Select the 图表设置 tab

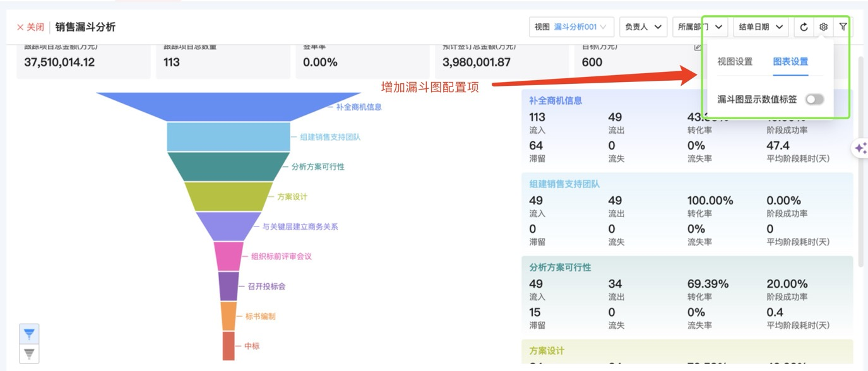coord(790,62)
